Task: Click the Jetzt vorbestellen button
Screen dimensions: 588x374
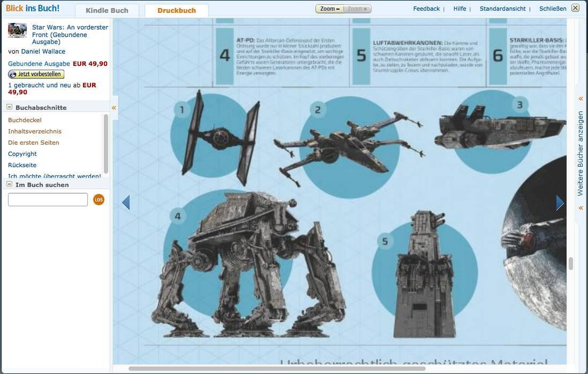Action: pos(36,74)
